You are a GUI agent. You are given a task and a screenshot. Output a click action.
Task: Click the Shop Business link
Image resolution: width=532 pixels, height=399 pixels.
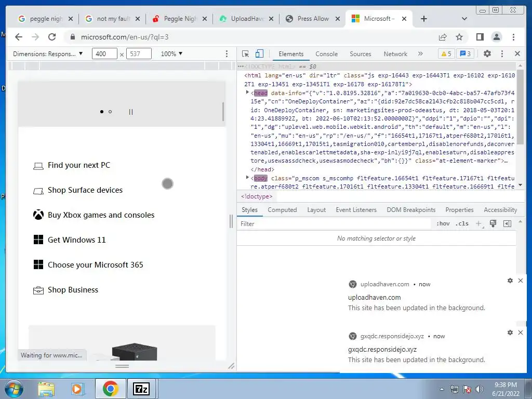(x=66, y=290)
